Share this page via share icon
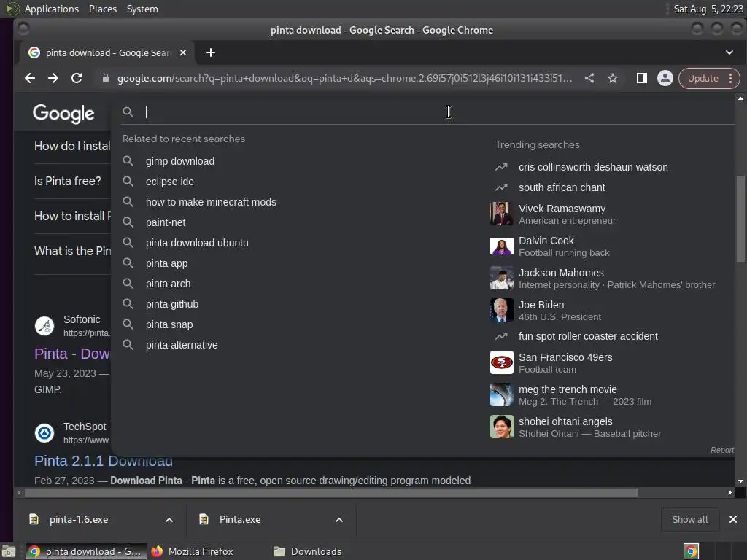 point(589,78)
